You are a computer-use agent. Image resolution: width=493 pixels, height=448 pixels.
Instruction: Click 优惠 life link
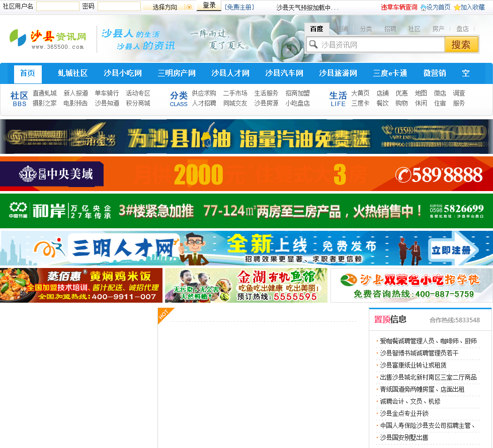point(401,94)
